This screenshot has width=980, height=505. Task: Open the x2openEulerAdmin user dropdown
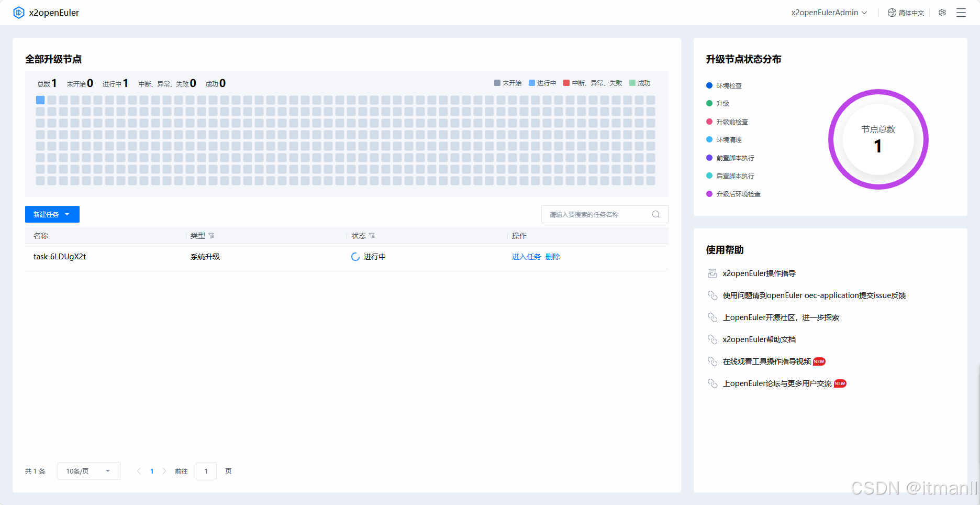click(x=829, y=13)
